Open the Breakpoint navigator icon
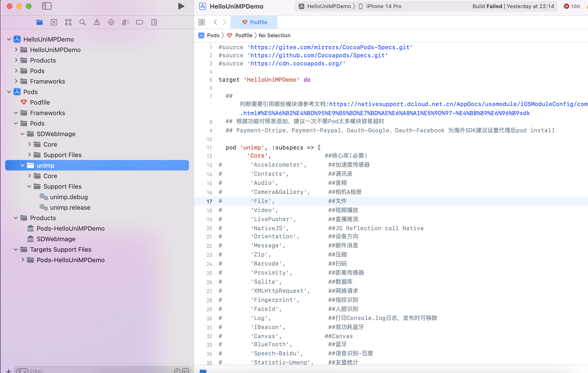 (140, 22)
